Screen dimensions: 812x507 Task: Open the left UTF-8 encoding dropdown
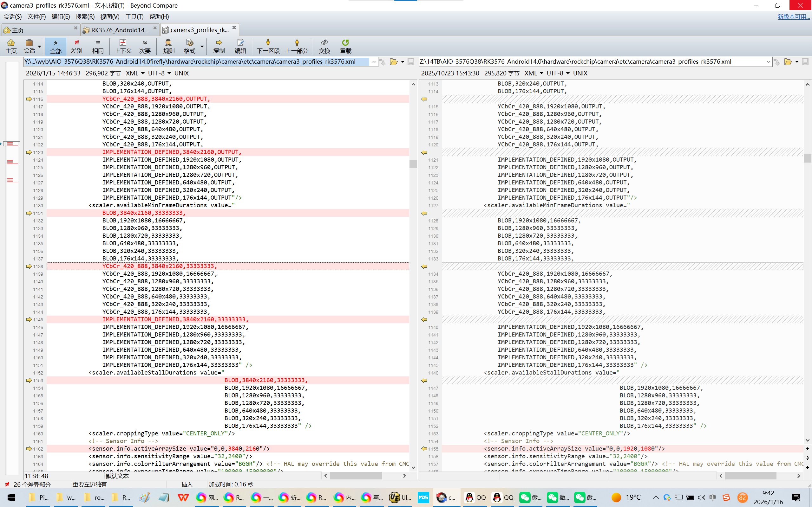[169, 73]
